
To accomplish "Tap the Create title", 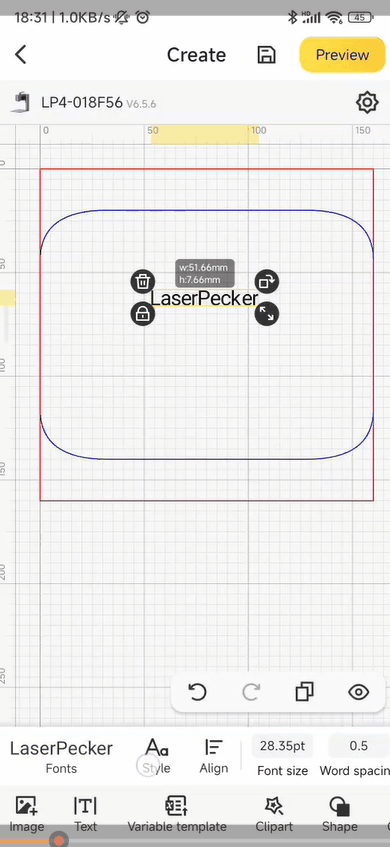I will click(196, 55).
